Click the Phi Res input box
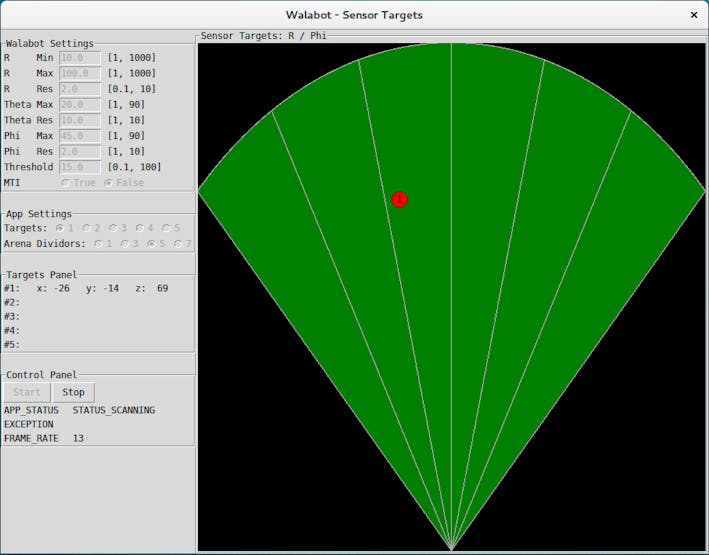The height and width of the screenshot is (555, 709). click(80, 152)
